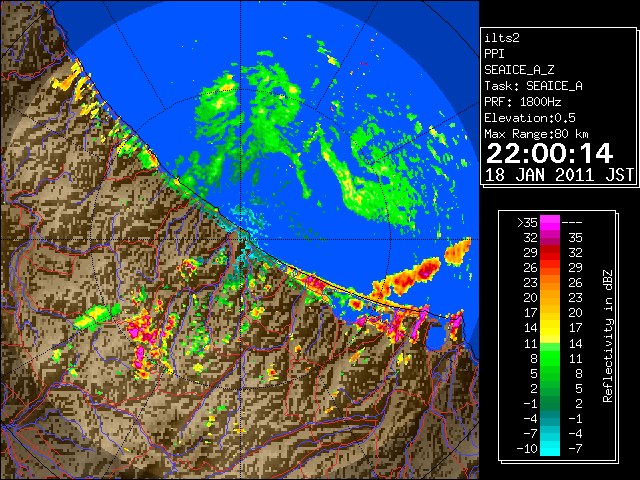Click the "PRF: 1800Hz" value

(523, 102)
